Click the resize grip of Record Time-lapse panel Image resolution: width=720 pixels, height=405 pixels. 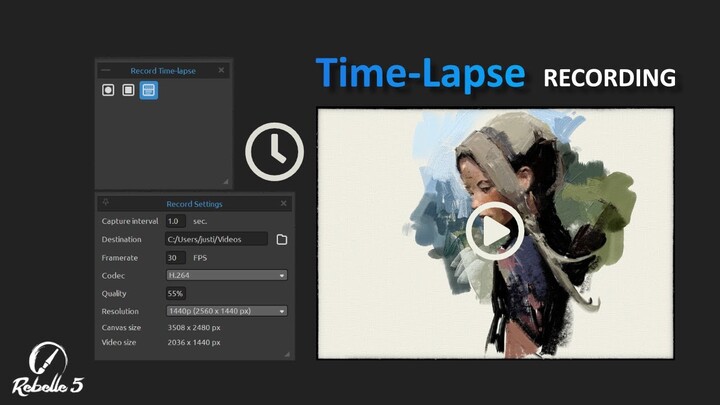click(225, 181)
